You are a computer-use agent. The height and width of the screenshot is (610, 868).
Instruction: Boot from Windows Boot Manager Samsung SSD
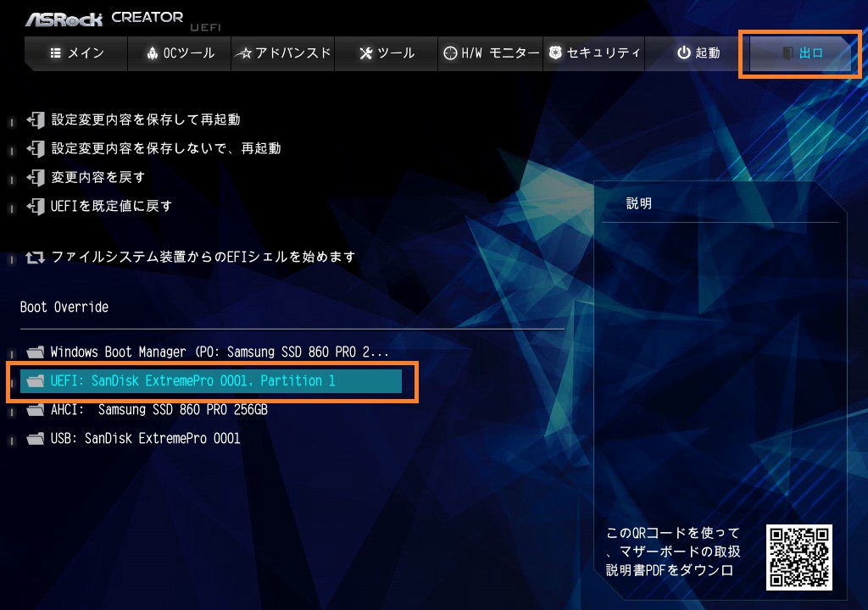coord(220,352)
